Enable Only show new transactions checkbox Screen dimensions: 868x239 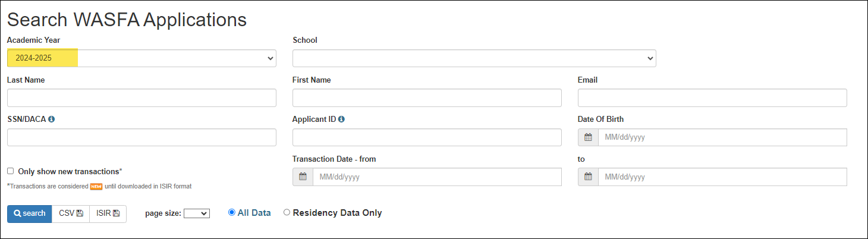tap(10, 171)
